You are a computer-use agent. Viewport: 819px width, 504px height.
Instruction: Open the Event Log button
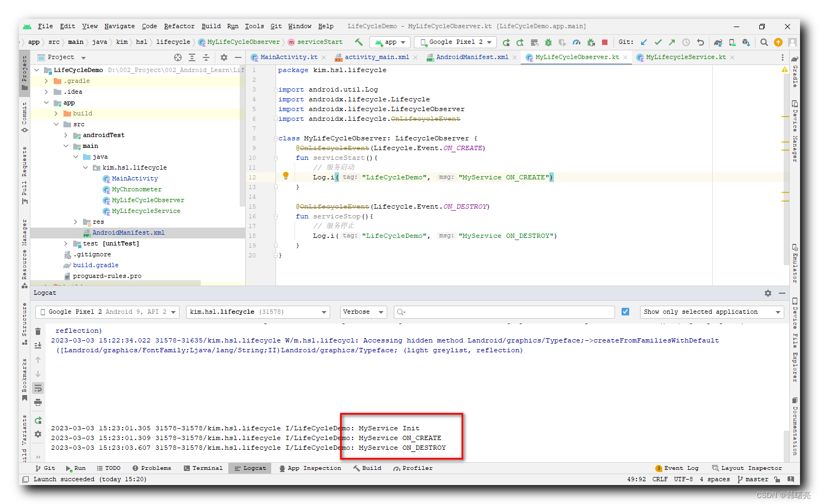677,468
